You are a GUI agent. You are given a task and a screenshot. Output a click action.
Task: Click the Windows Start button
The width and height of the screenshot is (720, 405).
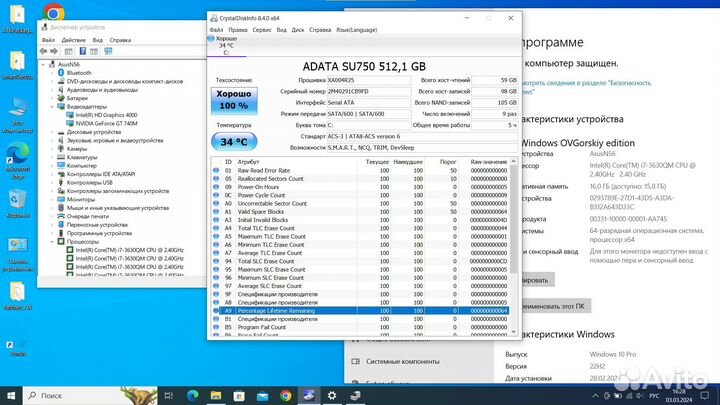[11, 395]
